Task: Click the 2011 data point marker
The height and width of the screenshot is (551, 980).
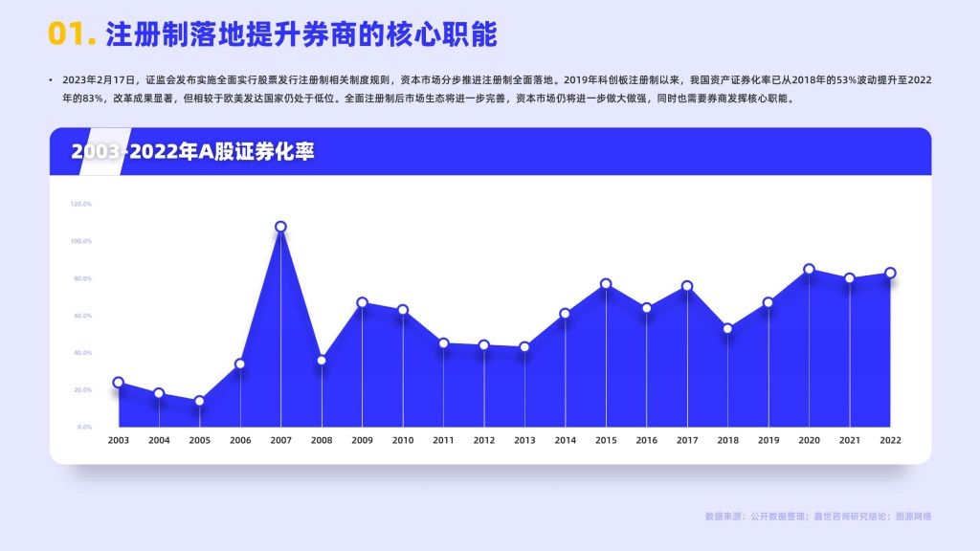Action: [444, 343]
